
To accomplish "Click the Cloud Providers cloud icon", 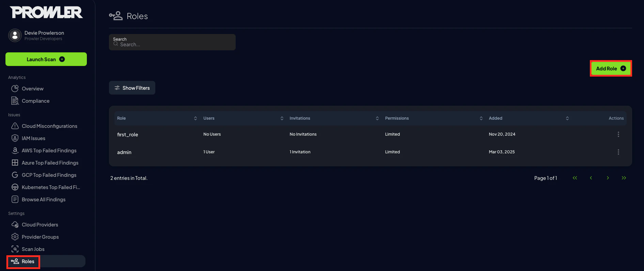I will coord(15,224).
